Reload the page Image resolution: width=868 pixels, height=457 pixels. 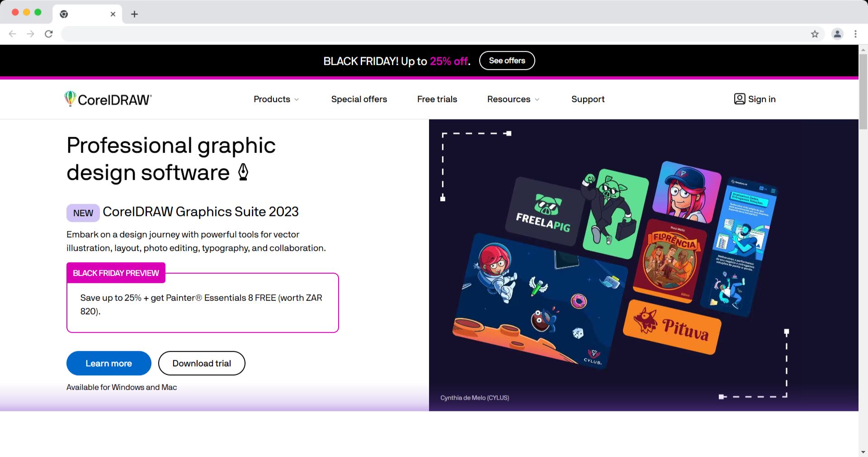(x=49, y=34)
